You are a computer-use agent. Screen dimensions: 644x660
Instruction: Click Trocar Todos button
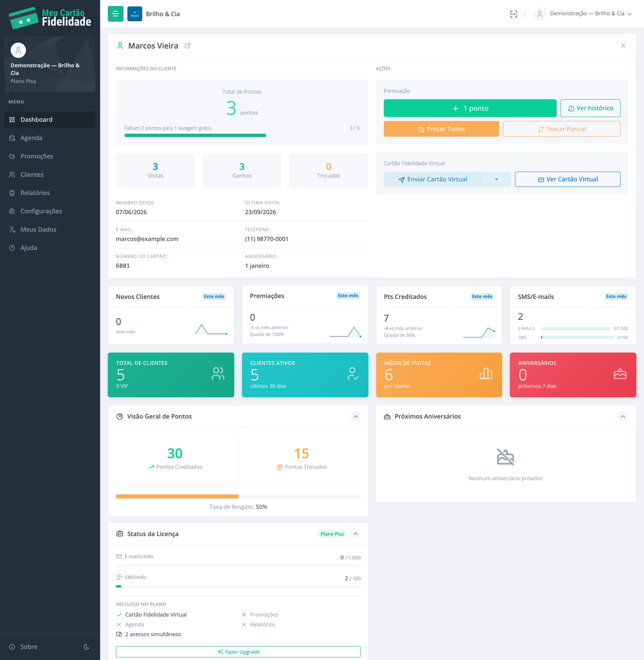click(x=441, y=129)
